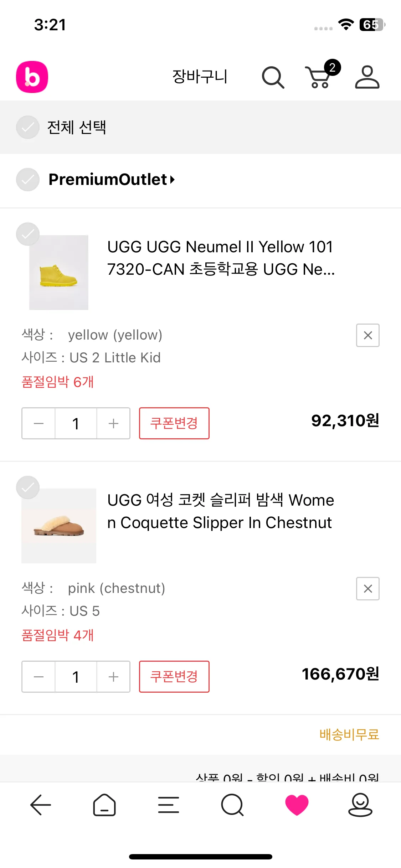Screen dimensions: 401x868
Task: Tap the home icon in bottom bar
Action: point(104,805)
